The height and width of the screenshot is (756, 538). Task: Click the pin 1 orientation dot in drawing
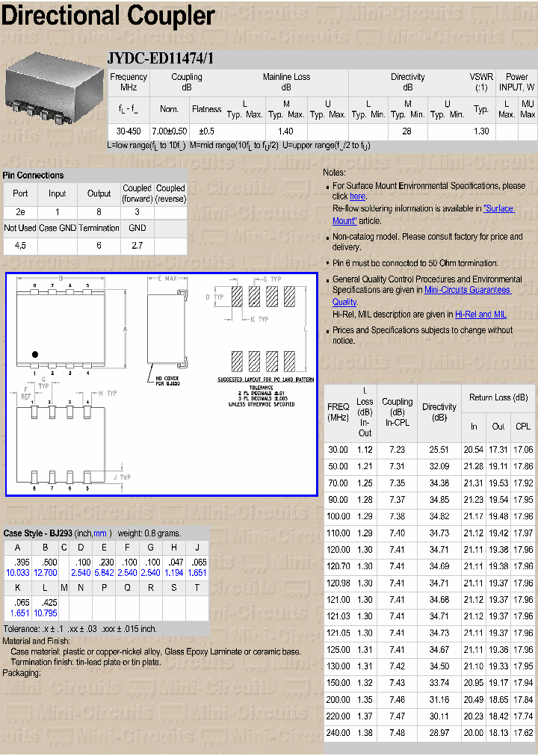[35, 354]
